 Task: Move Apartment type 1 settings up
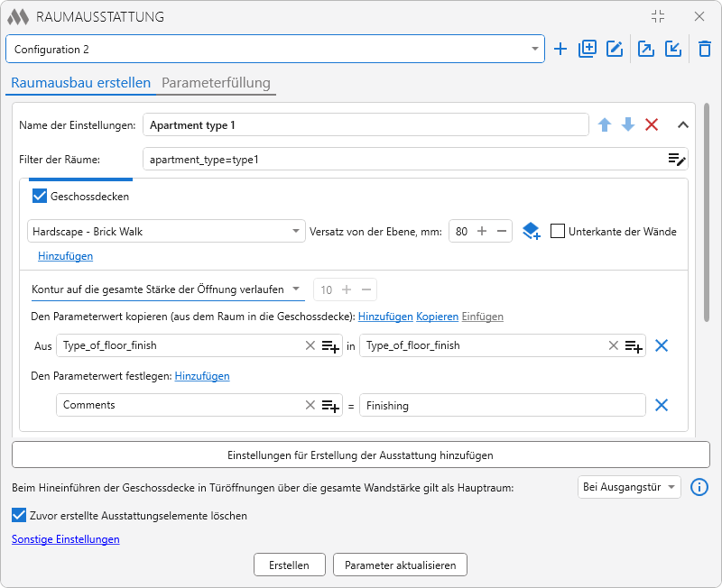605,124
